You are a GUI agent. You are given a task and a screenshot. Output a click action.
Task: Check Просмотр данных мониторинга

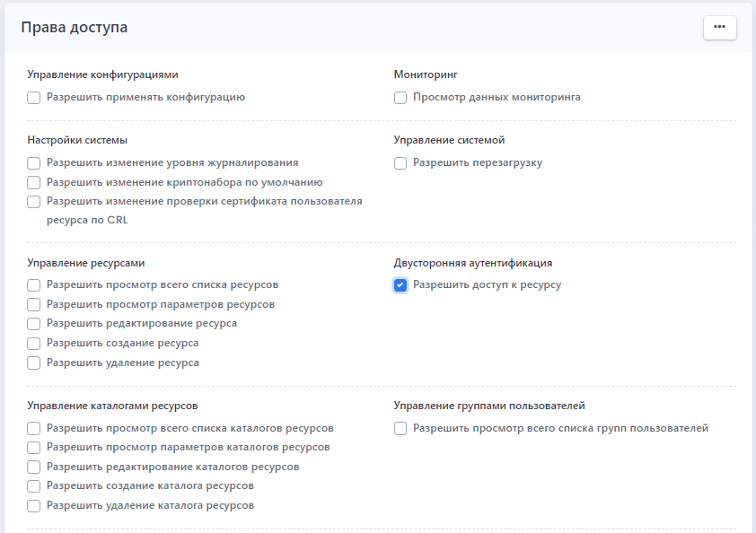[400, 98]
